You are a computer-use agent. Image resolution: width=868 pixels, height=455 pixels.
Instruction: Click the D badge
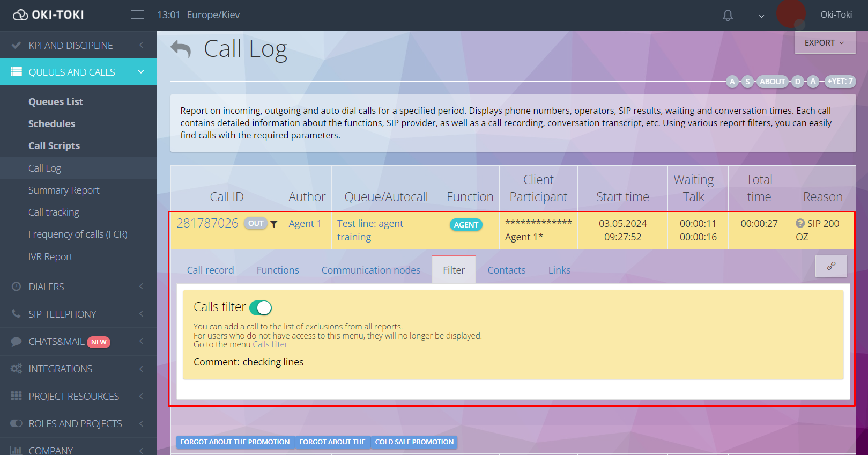point(798,82)
